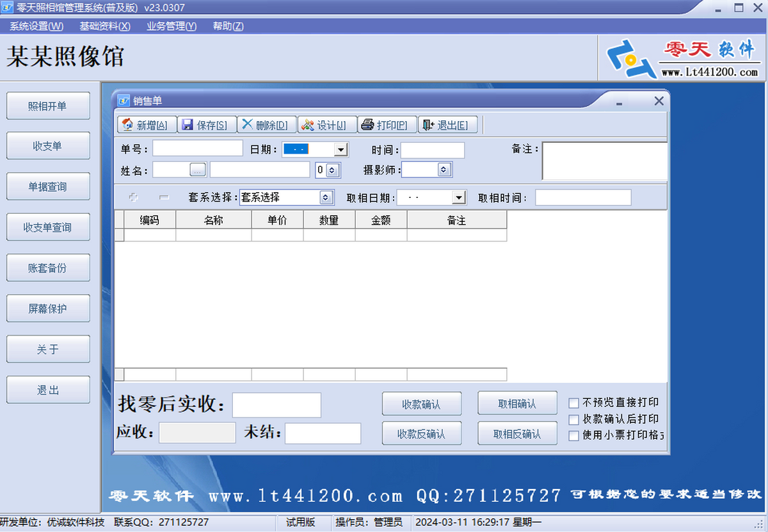Screen dimensions: 768x532
Task: Click the minus icon to remove a row
Action: (x=164, y=198)
